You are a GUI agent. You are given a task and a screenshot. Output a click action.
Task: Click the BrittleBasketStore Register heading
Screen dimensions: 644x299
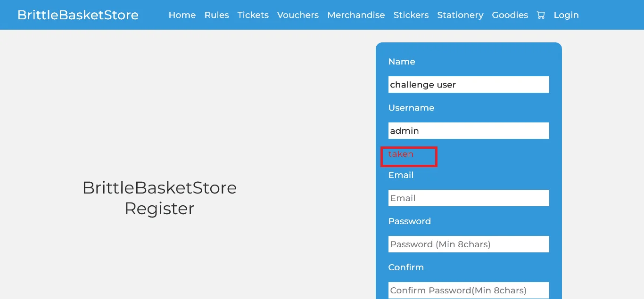coord(159,198)
